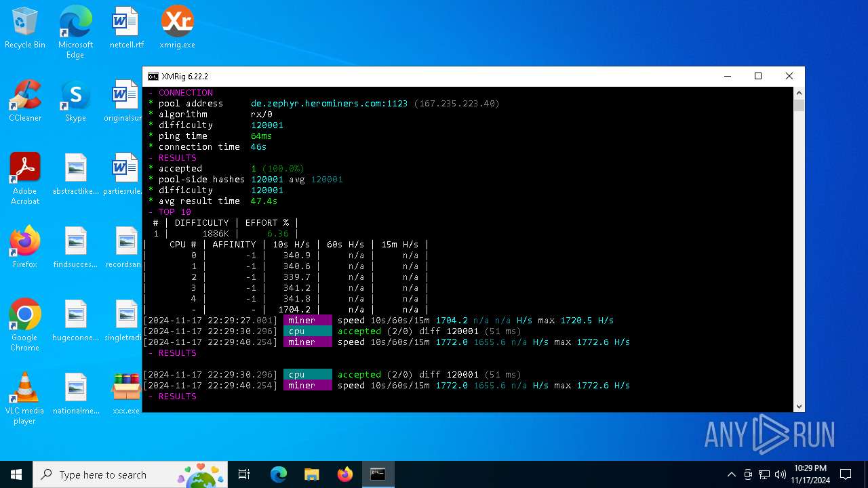Open File Explorer from the taskbar
Screen dimensions: 868x488
[x=312, y=474]
